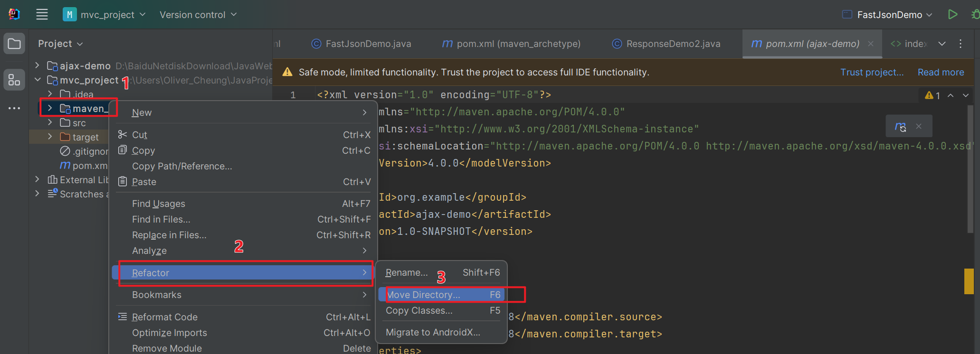Close the pom.xml (ajax-demo) tab
This screenshot has height=354, width=980.
pos(871,44)
